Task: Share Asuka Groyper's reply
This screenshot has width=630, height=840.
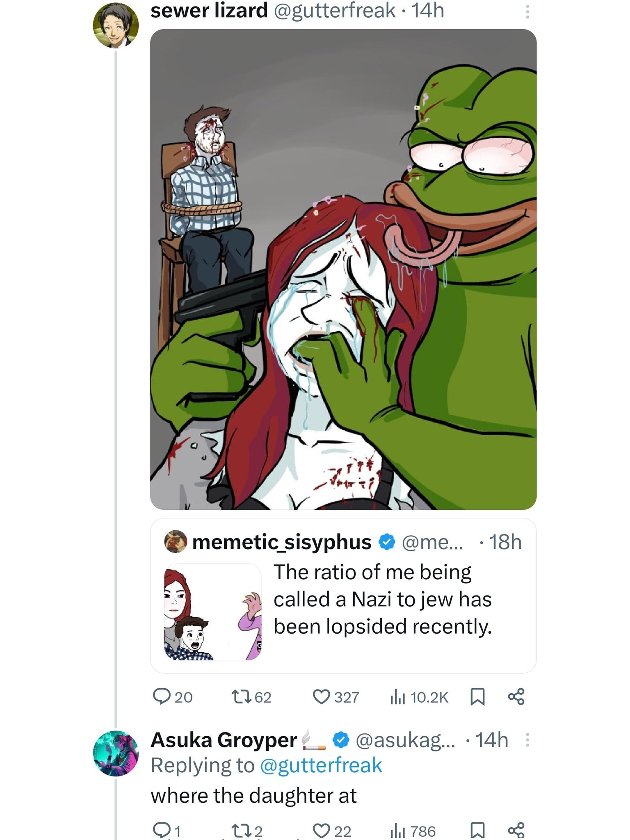Action: [516, 830]
